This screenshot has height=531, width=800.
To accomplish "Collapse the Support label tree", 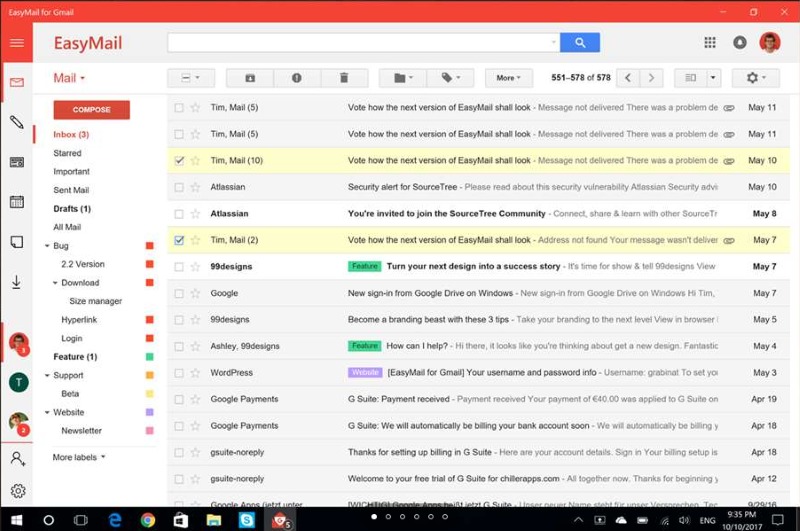I will point(47,375).
